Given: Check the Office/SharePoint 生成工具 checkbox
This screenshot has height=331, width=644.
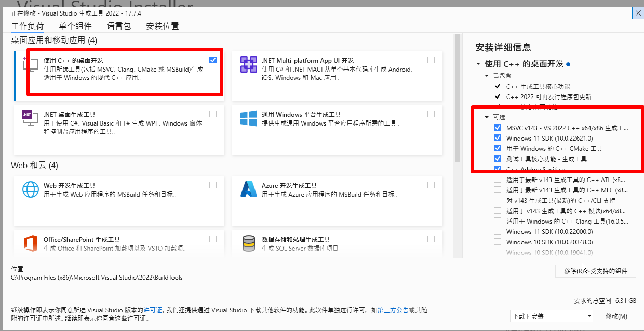Looking at the screenshot, I should point(213,239).
